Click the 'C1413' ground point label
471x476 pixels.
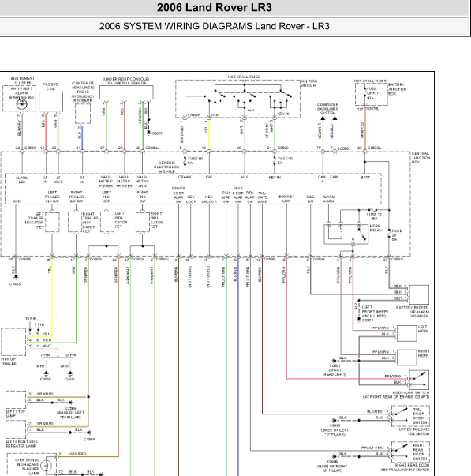click(15, 284)
